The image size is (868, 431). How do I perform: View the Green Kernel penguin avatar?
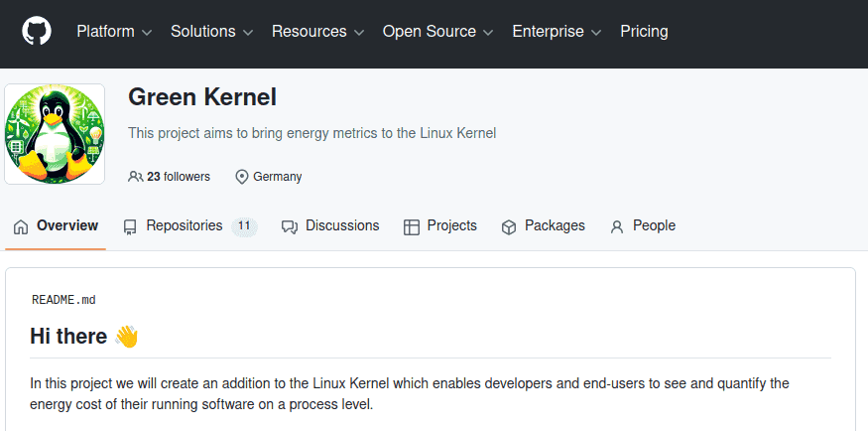pyautogui.click(x=55, y=134)
